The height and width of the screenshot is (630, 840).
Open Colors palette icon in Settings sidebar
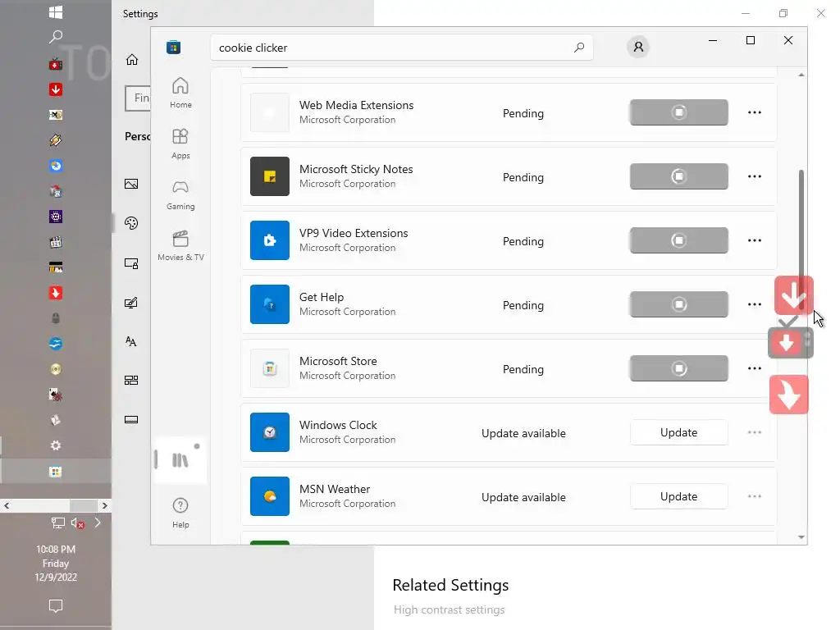pyautogui.click(x=131, y=223)
